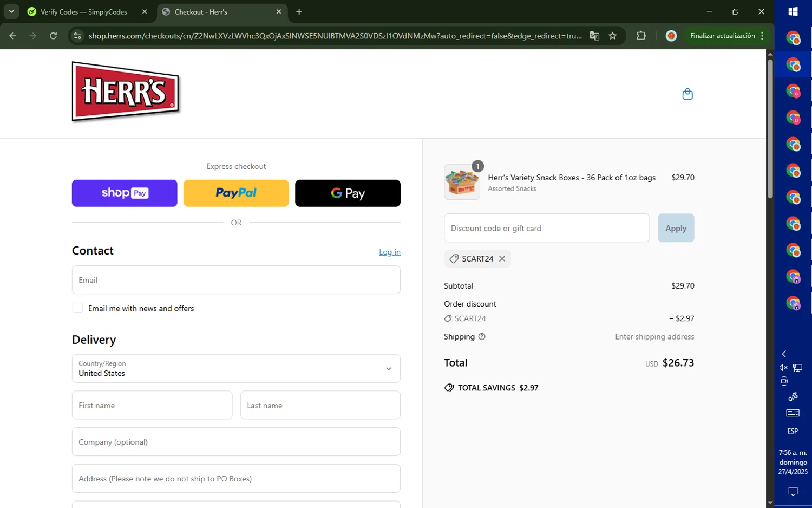Click the page vertical scrollbar thumb
812x508 pixels.
coord(770,129)
